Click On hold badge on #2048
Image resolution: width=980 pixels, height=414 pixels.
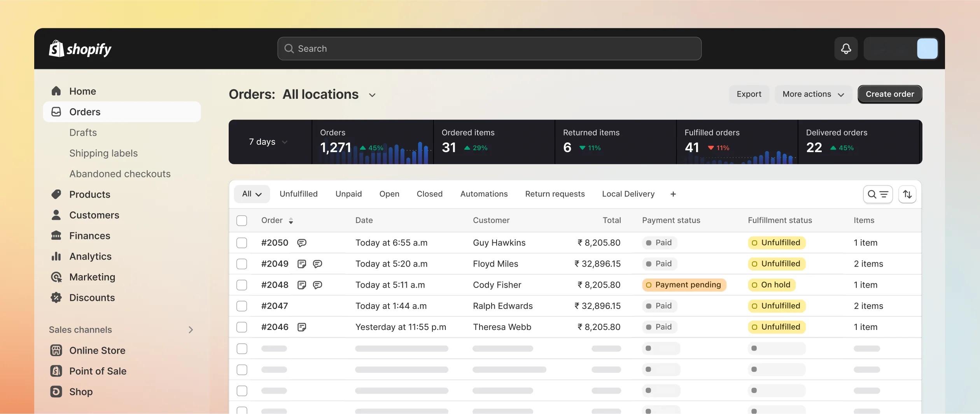[x=772, y=285]
